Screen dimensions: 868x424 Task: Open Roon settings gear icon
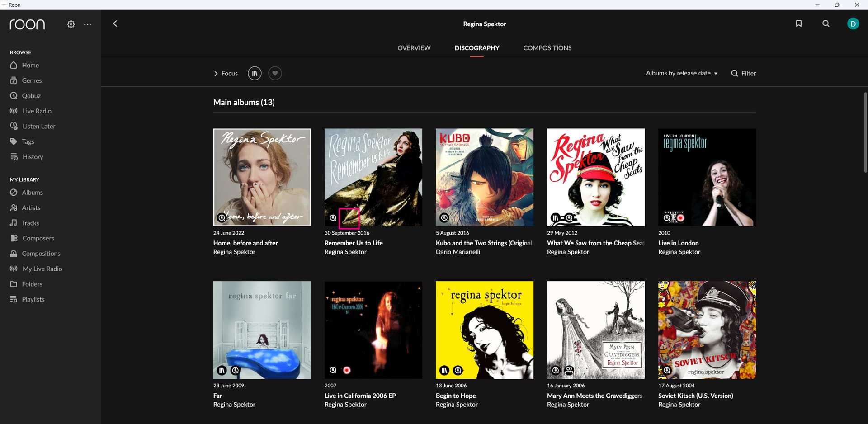coord(71,24)
